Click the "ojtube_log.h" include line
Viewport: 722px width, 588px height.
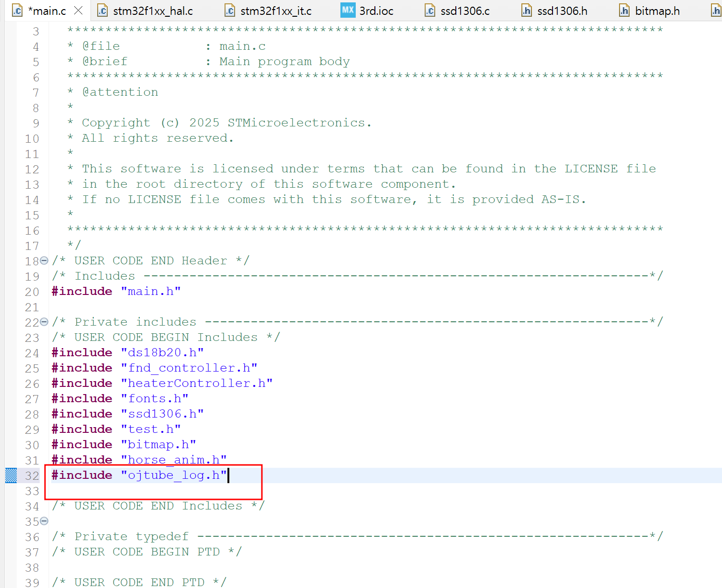139,475
